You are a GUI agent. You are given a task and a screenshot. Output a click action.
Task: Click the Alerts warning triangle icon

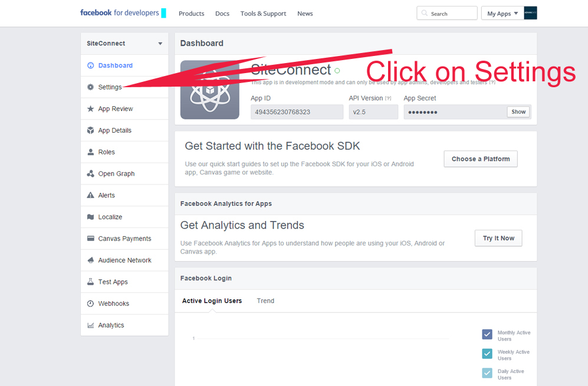tap(90, 195)
